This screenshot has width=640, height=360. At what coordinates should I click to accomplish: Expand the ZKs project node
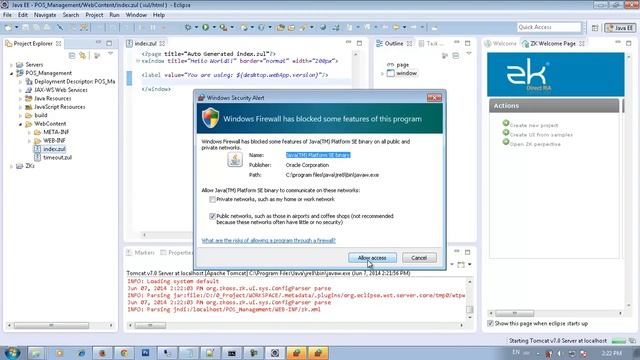pos(11,166)
